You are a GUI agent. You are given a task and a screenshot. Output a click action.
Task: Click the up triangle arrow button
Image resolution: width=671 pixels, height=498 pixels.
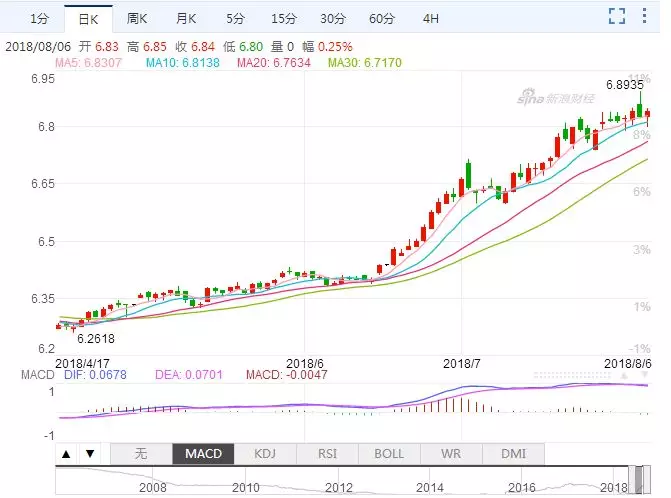coord(66,454)
